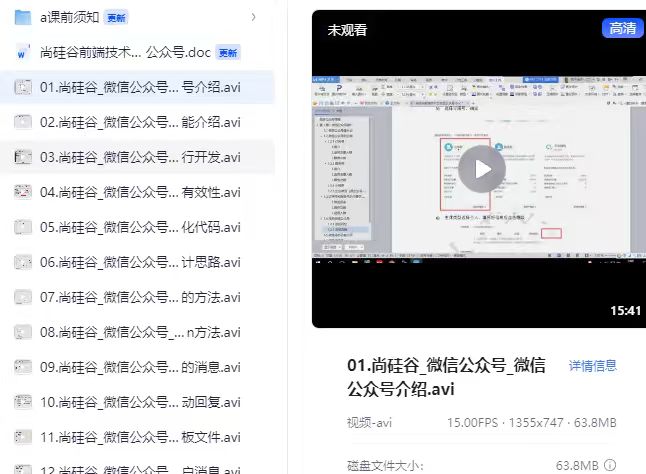Click video thumbnail icon for 02 能介绍.avi

23,122
